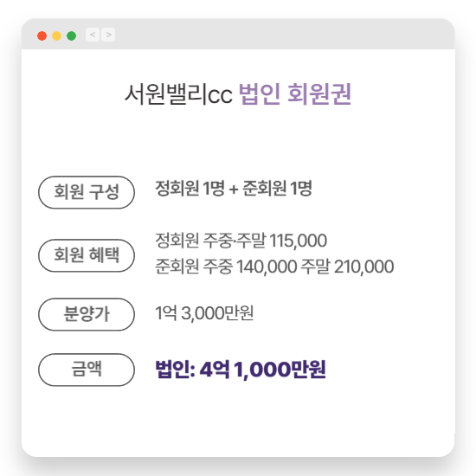Select the 회원 구성 pill label
The width and height of the screenshot is (476, 476).
(87, 192)
